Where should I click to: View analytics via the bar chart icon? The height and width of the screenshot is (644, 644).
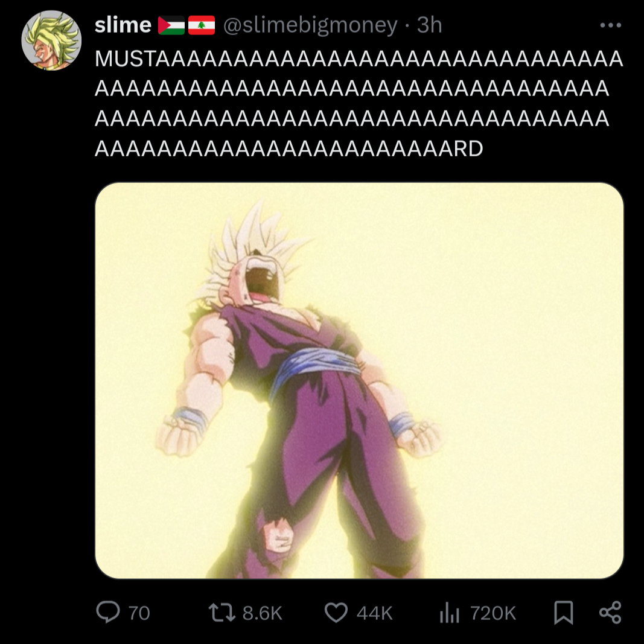tap(450, 613)
